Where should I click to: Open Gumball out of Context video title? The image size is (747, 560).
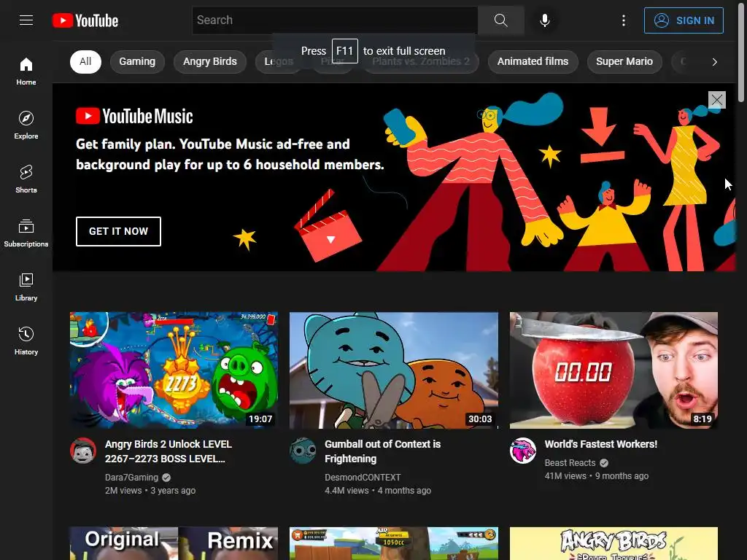(x=382, y=451)
